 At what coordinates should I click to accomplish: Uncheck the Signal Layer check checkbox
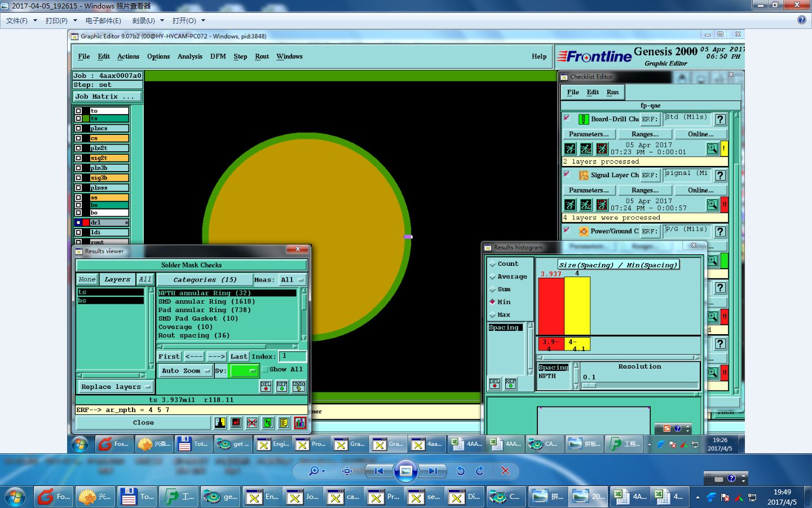[x=567, y=174]
